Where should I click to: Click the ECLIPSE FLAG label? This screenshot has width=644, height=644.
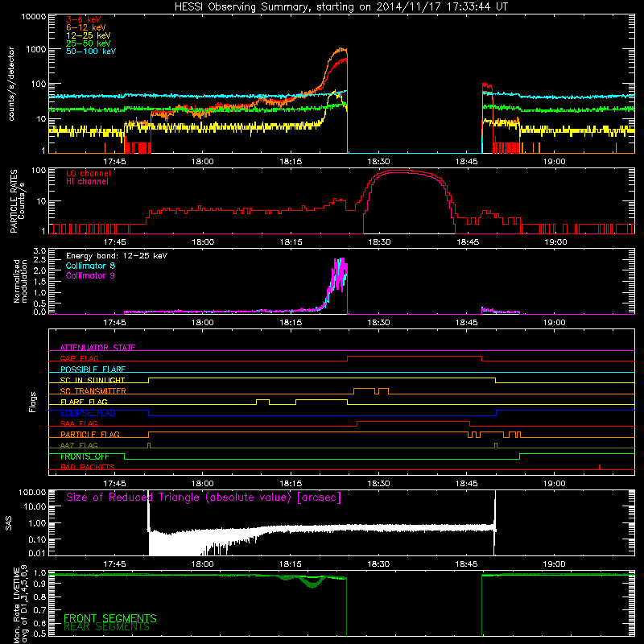coord(88,413)
